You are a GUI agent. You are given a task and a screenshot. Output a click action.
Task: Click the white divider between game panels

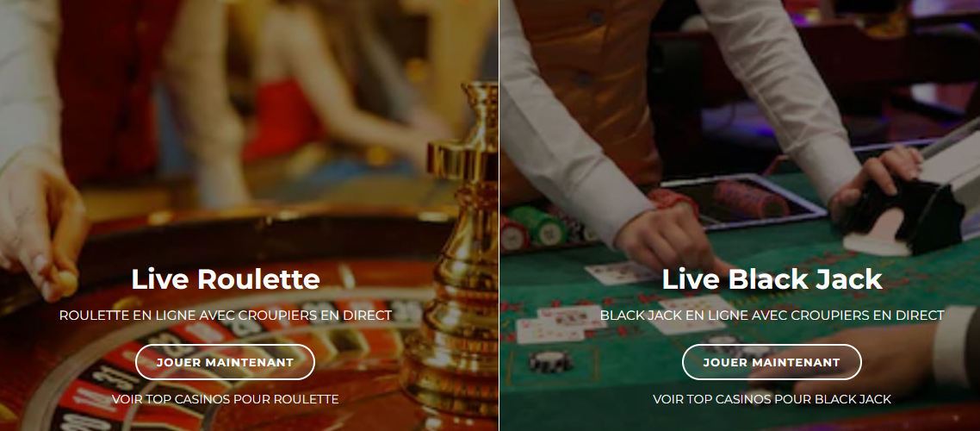[499, 215]
